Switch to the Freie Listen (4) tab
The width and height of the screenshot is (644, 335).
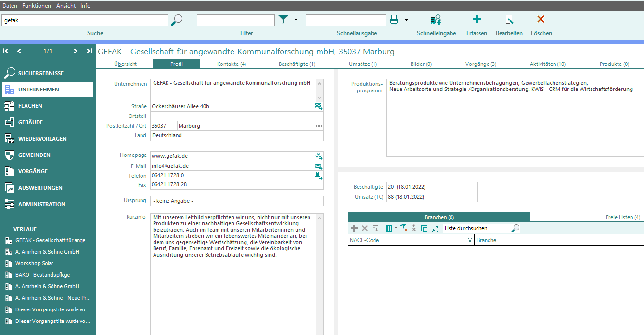[x=622, y=217]
